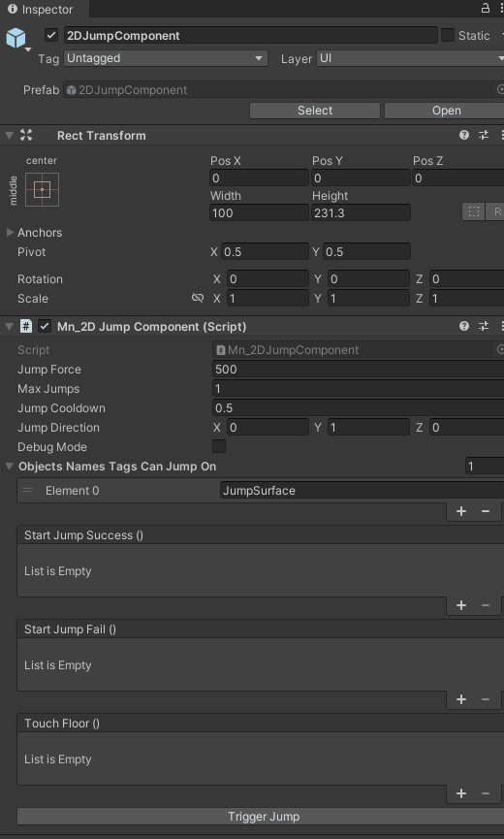Click the Mn_2D Jump Component script icon
Viewport: 504px width, 839px height.
pos(25,326)
